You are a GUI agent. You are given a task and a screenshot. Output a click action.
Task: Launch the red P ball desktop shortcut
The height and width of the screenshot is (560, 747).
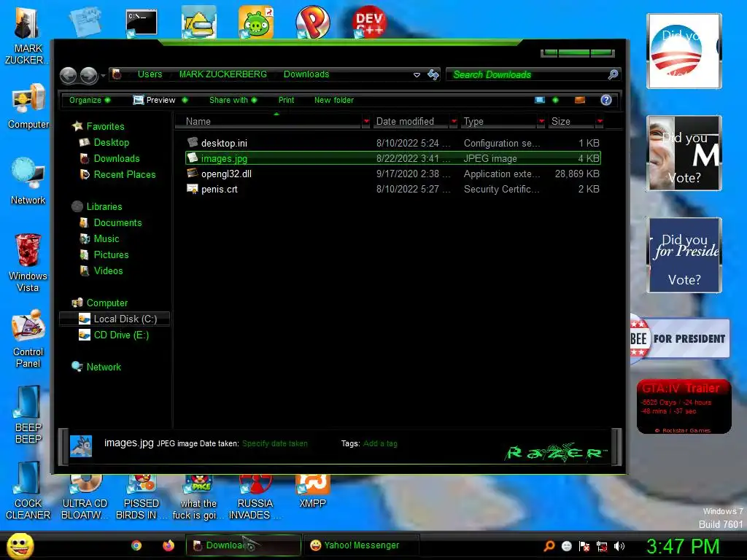tap(312, 22)
